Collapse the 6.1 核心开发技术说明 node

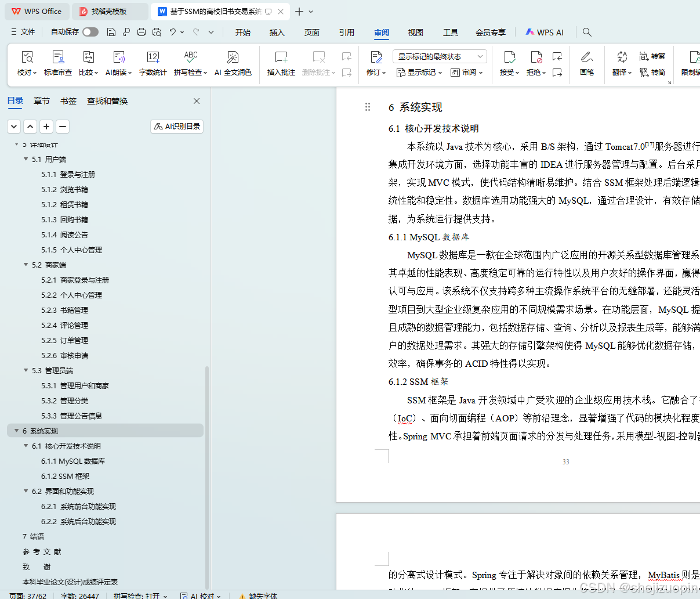point(26,446)
